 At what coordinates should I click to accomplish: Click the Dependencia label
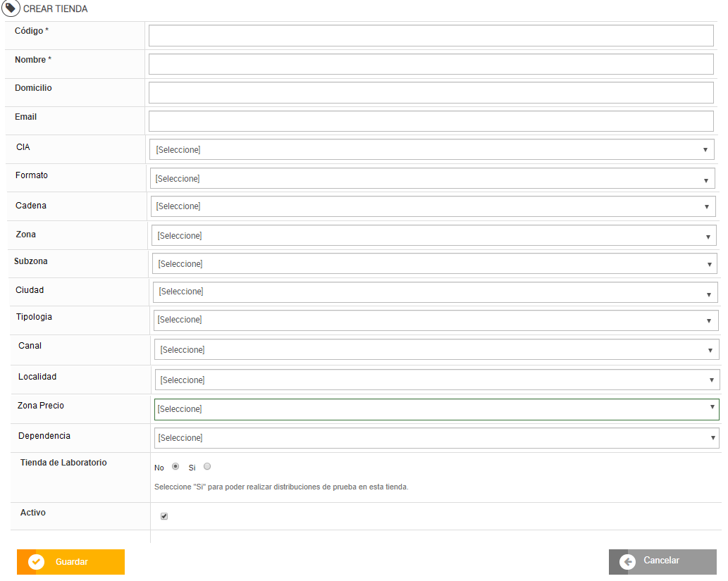click(x=44, y=436)
